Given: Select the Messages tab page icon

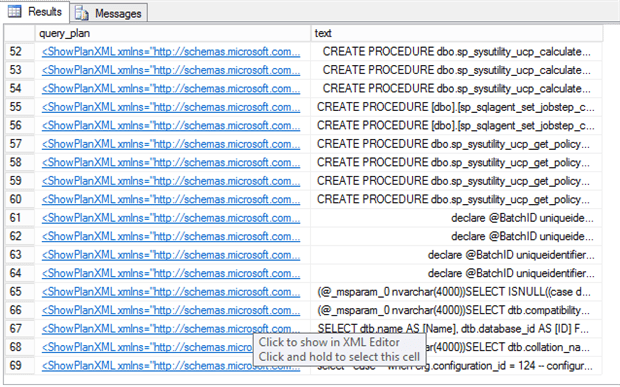Looking at the screenshot, I should point(82,13).
